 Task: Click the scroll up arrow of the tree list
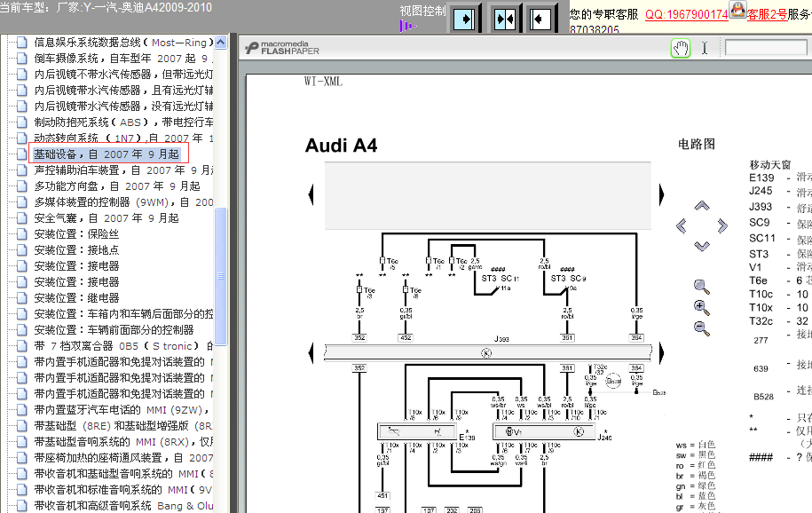point(221,42)
